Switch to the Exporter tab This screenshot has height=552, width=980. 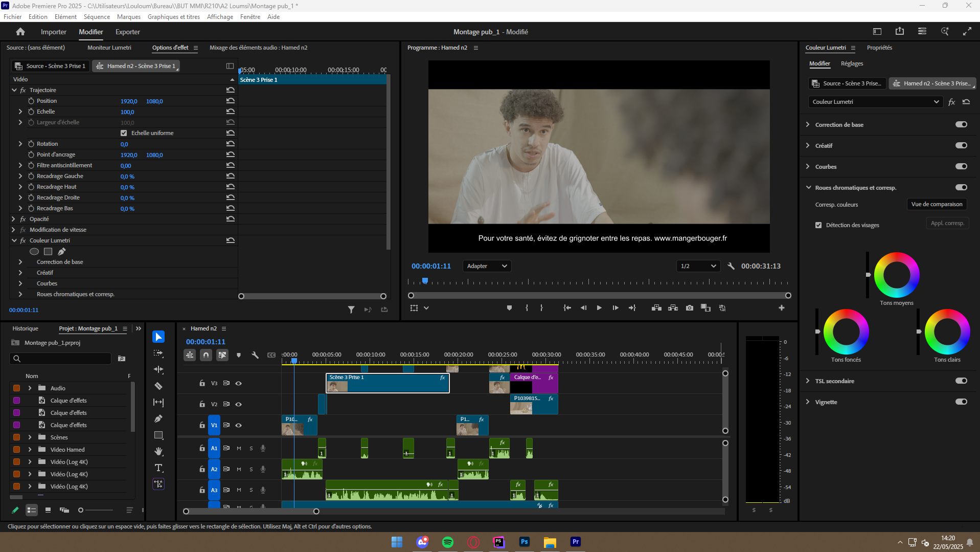click(x=127, y=32)
